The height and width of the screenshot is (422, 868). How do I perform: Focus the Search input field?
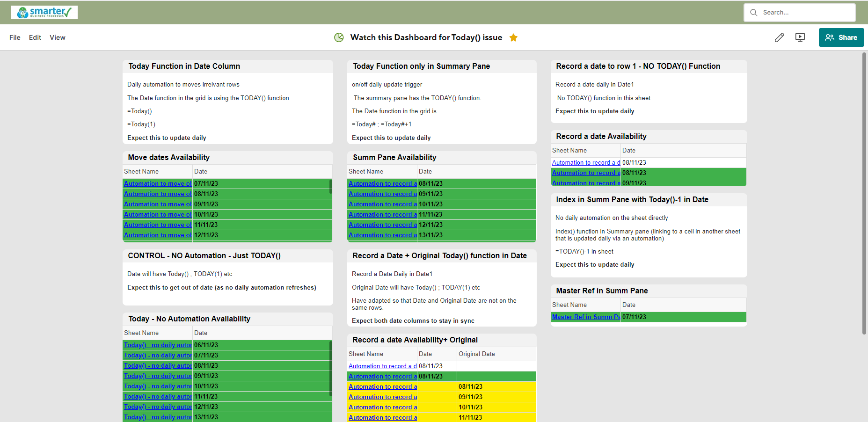[800, 13]
